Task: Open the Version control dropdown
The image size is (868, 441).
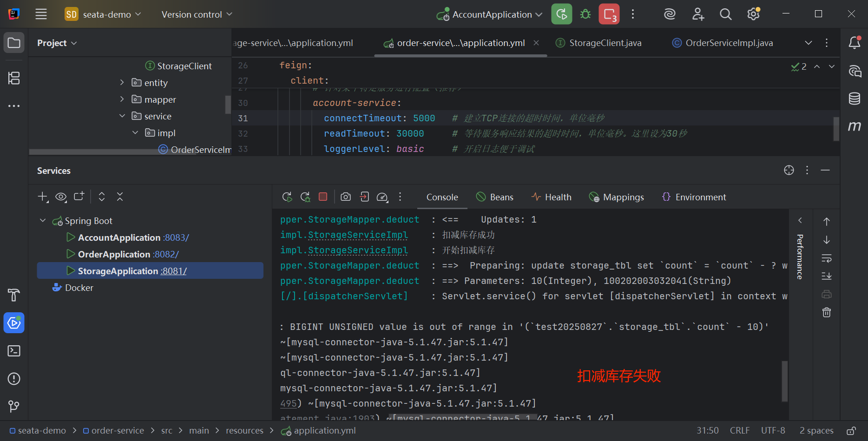Action: (x=197, y=14)
